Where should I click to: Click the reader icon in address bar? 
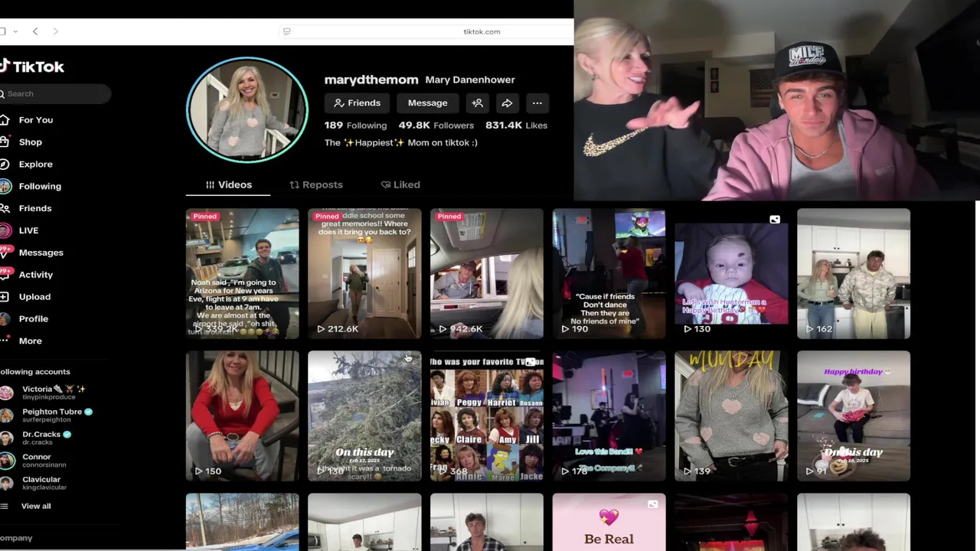pyautogui.click(x=287, y=31)
